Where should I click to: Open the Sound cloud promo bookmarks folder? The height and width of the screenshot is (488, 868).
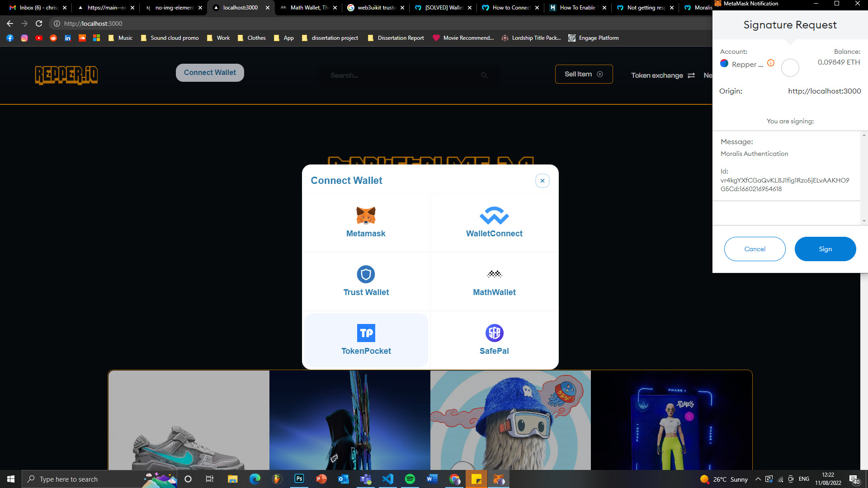(170, 38)
